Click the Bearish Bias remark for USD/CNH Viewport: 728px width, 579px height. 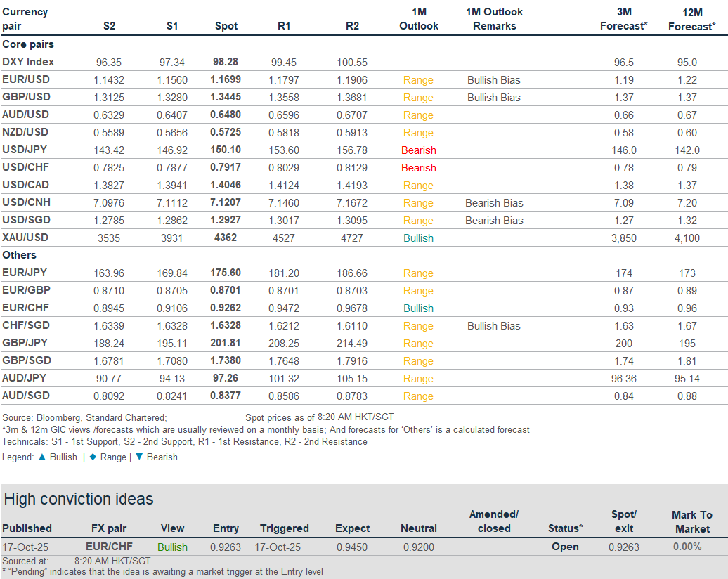(494, 203)
